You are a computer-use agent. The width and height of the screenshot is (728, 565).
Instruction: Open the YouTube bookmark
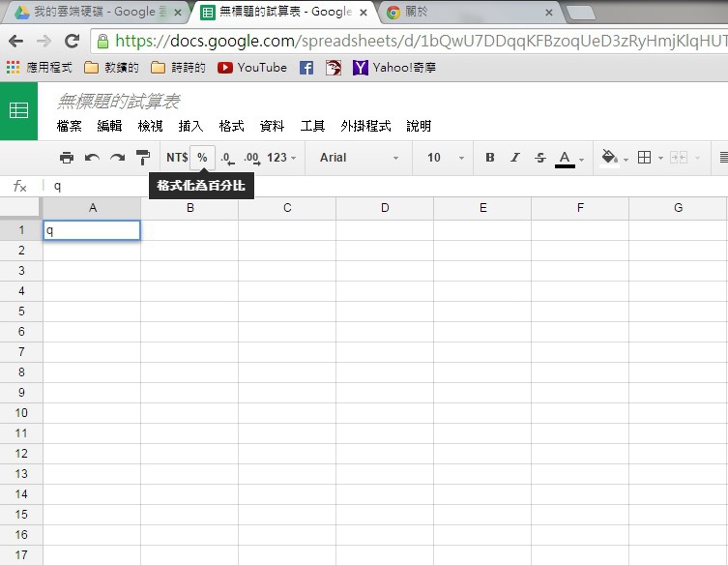[252, 68]
